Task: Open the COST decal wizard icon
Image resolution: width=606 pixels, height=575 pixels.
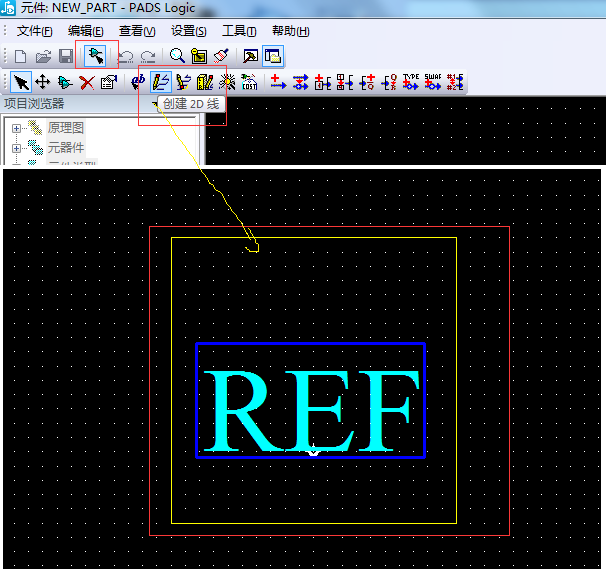Action: pyautogui.click(x=249, y=82)
